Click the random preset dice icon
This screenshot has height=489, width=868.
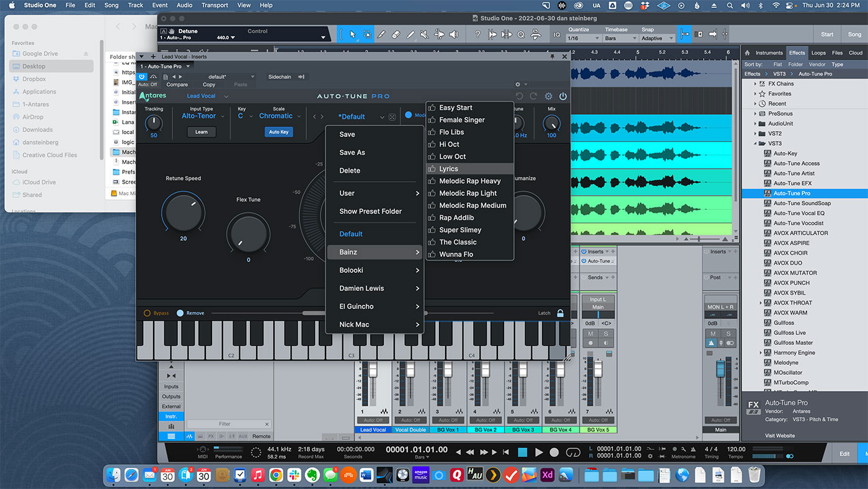[x=392, y=117]
